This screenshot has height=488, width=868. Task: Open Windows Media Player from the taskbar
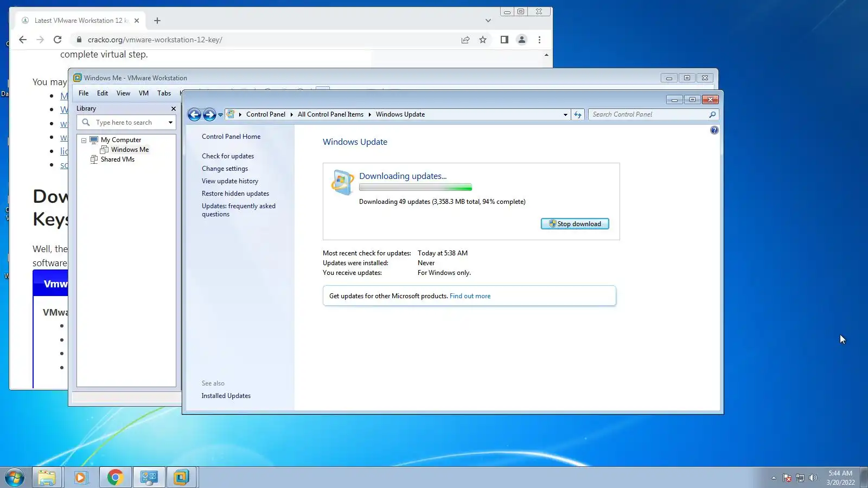point(81,478)
